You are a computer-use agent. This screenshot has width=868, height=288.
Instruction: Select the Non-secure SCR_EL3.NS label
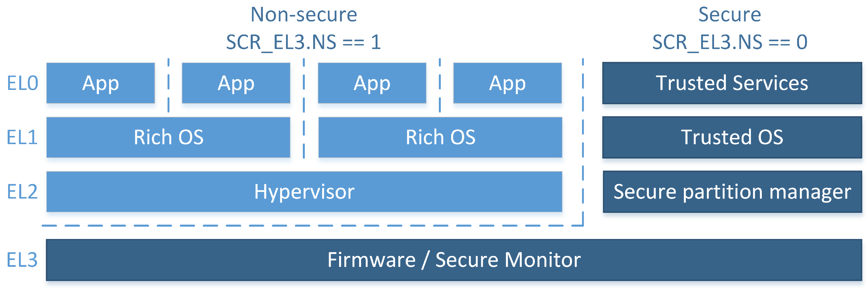coord(277,25)
